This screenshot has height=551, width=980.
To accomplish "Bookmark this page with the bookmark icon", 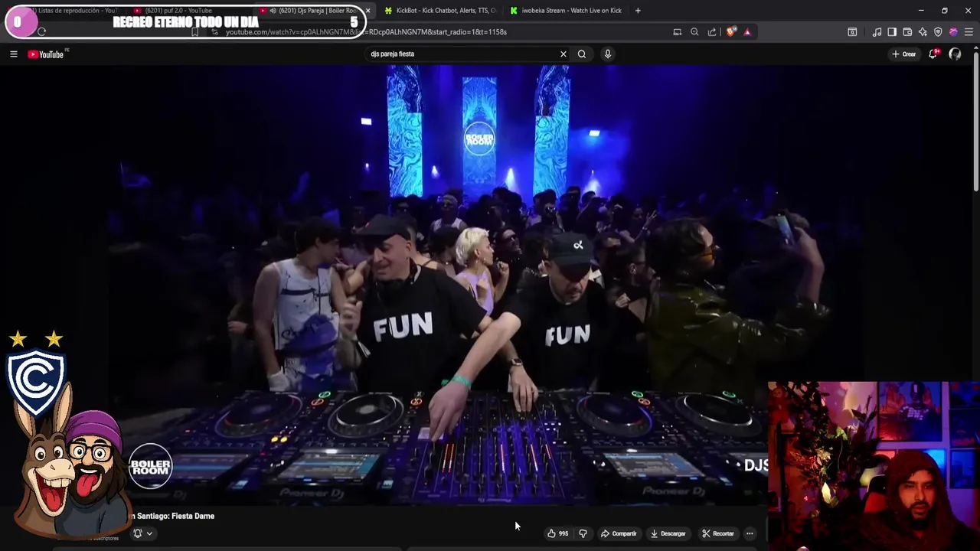I will (195, 32).
